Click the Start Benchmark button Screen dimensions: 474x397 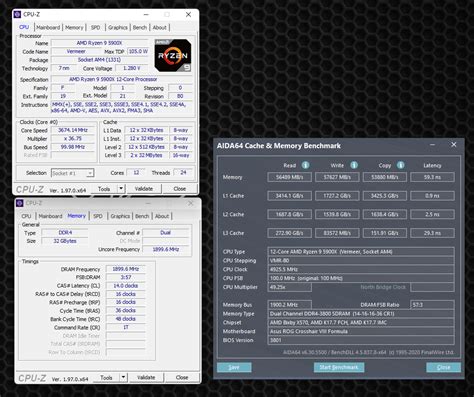click(x=339, y=367)
